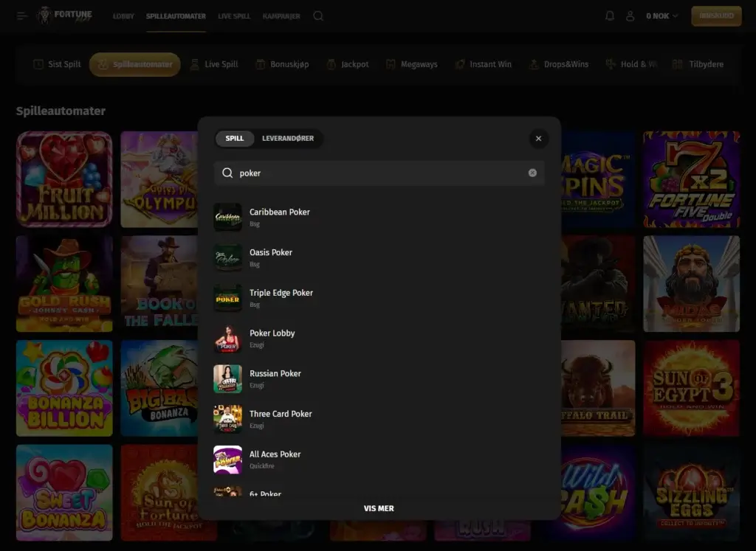Open the Buffalo Trail game thumbnail

coord(598,388)
